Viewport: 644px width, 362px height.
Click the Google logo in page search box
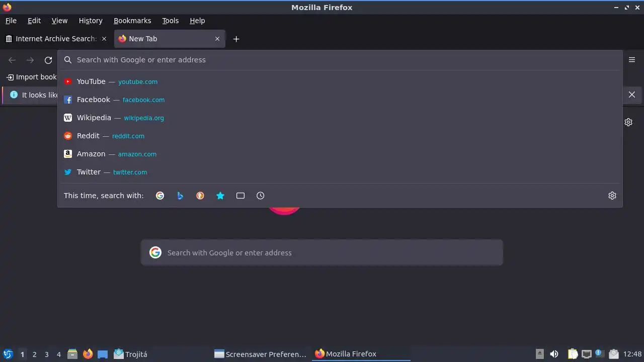(x=155, y=252)
